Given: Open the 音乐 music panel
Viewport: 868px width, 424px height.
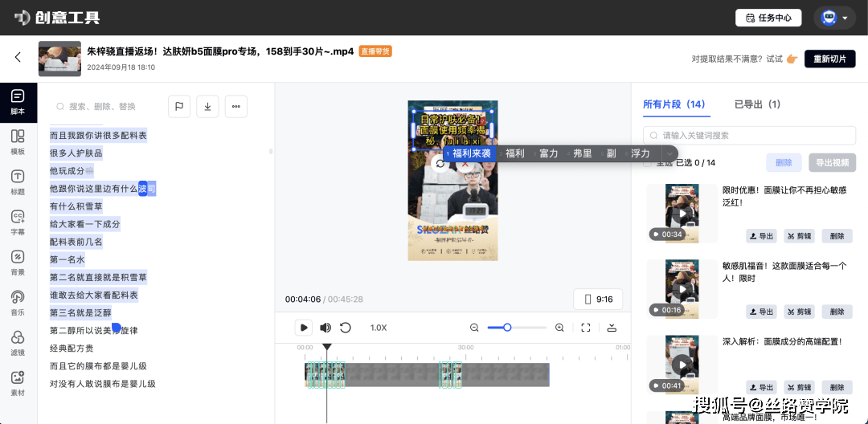Looking at the screenshot, I should coord(18,303).
